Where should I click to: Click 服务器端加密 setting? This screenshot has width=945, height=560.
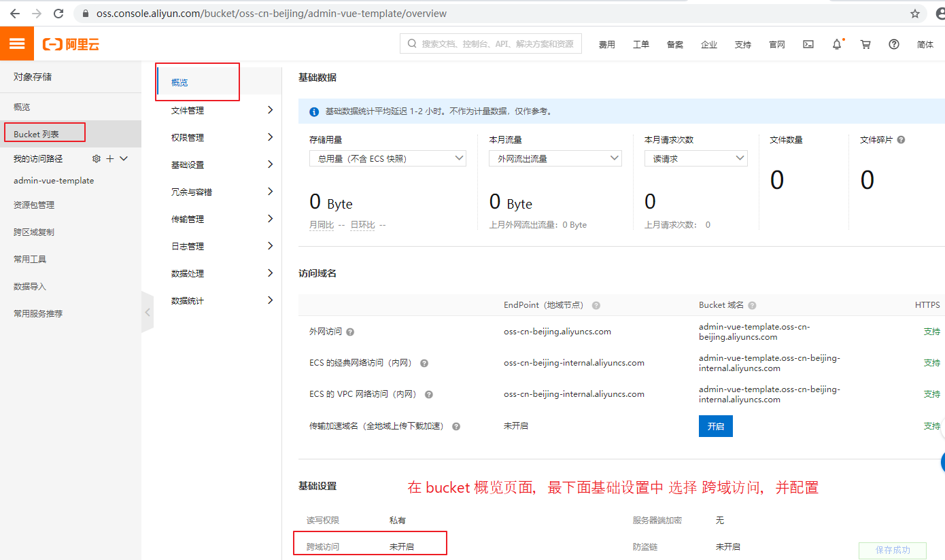tap(657, 520)
